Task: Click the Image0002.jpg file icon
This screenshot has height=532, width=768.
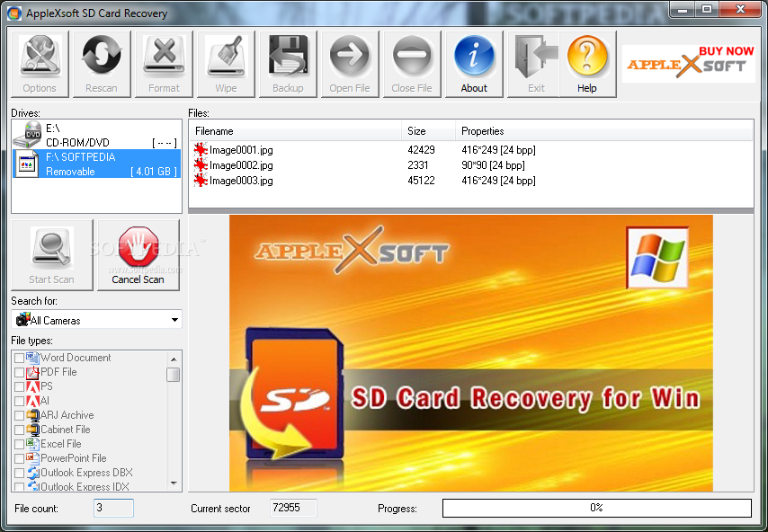Action: point(201,165)
